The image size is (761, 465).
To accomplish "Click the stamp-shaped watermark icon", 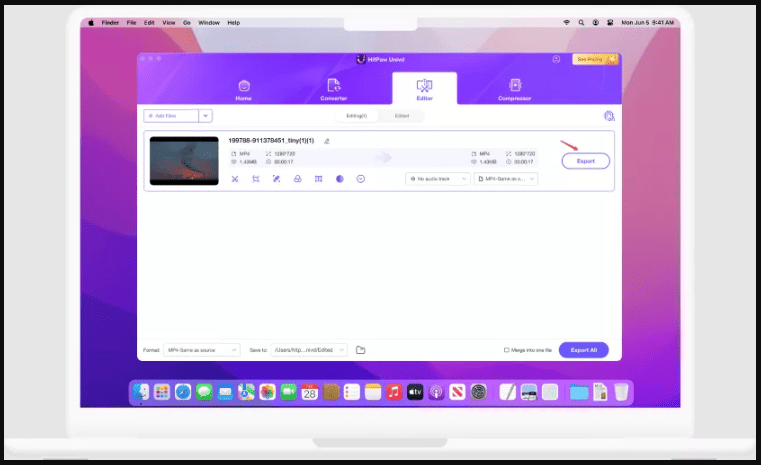I will click(298, 179).
